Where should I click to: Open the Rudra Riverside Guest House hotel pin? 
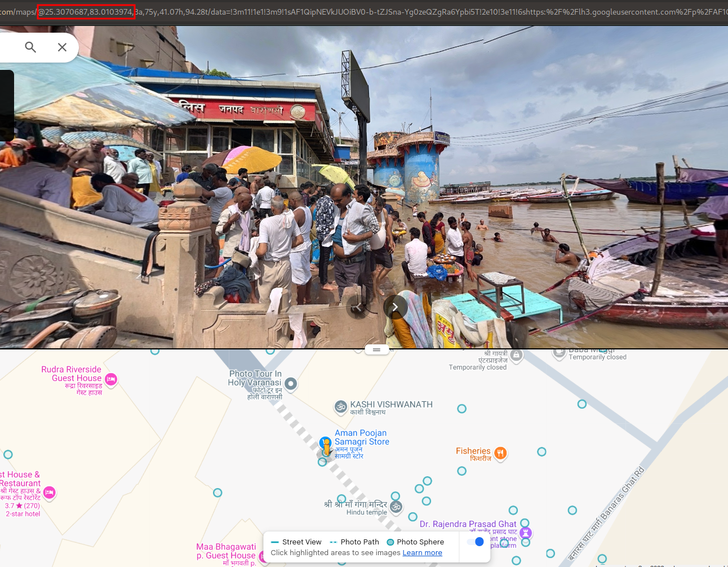point(111,379)
